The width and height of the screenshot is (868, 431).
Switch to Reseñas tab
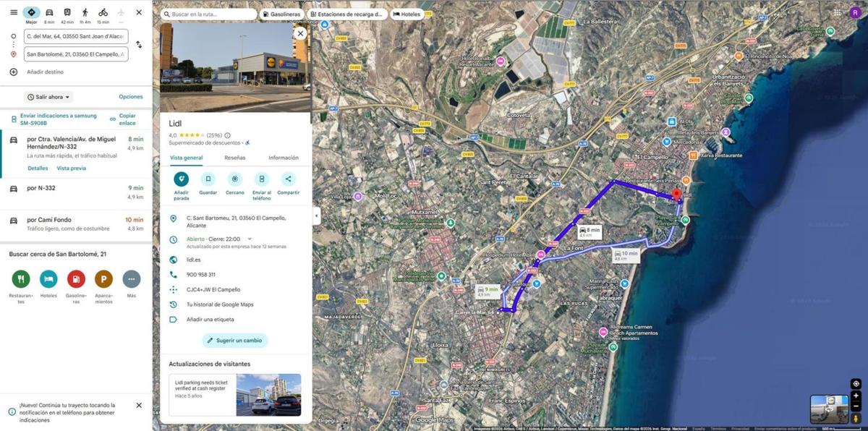pos(235,158)
